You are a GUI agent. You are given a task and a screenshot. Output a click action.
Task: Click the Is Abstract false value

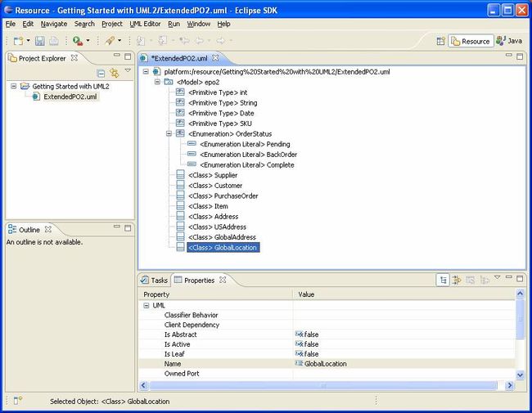(404, 334)
